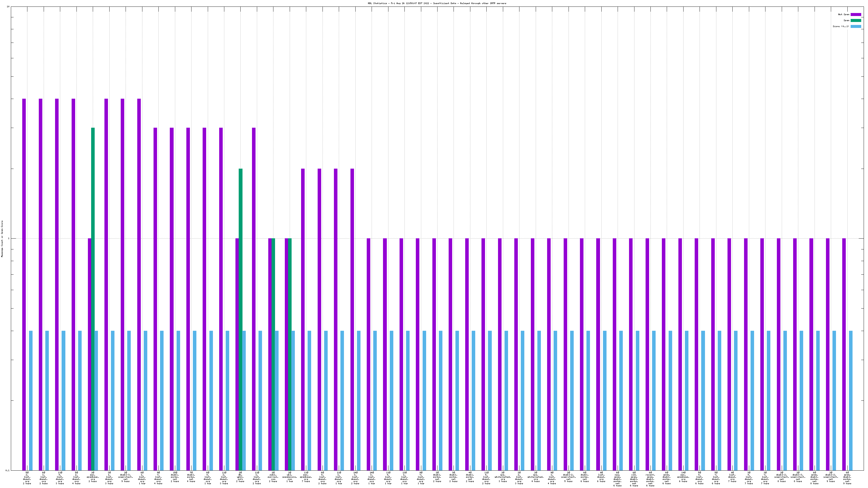The height and width of the screenshot is (488, 868).
Task: Click the y-axis tick label '10'
Action: pyautogui.click(x=8, y=7)
